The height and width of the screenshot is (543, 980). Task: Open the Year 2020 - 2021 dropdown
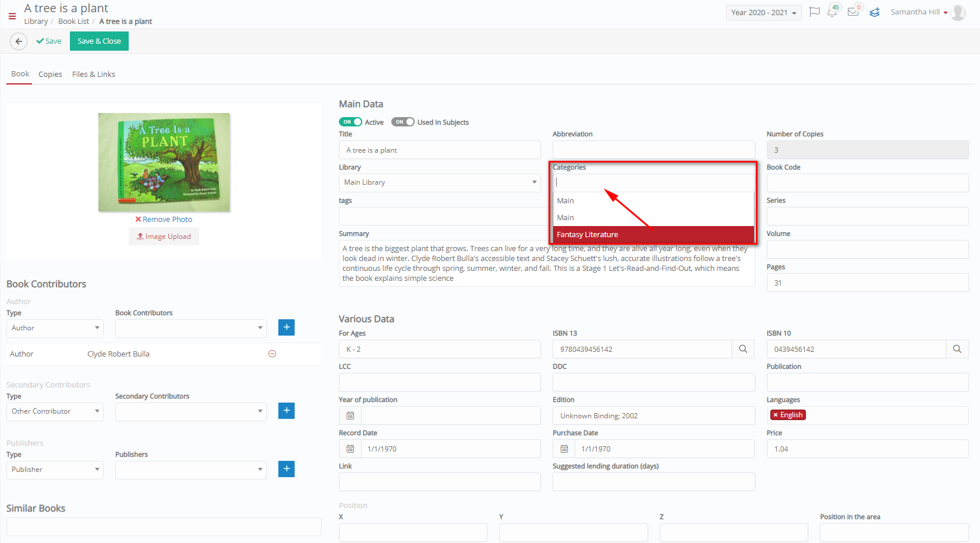(x=763, y=13)
